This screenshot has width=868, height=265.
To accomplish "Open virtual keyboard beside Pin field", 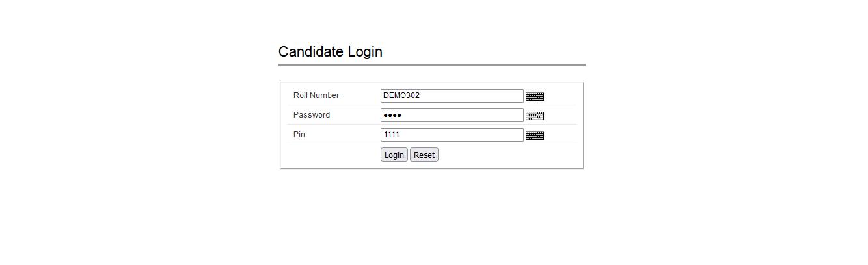I will [x=535, y=135].
